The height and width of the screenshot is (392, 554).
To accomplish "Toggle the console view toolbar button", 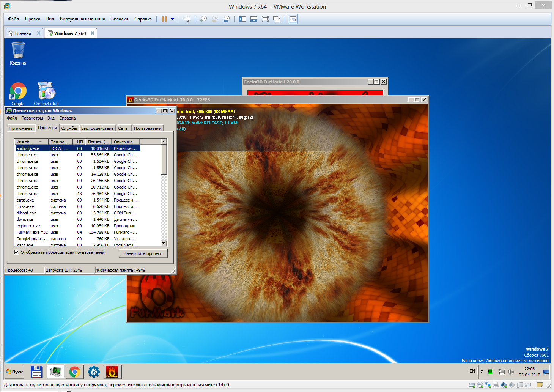I will pyautogui.click(x=293, y=19).
